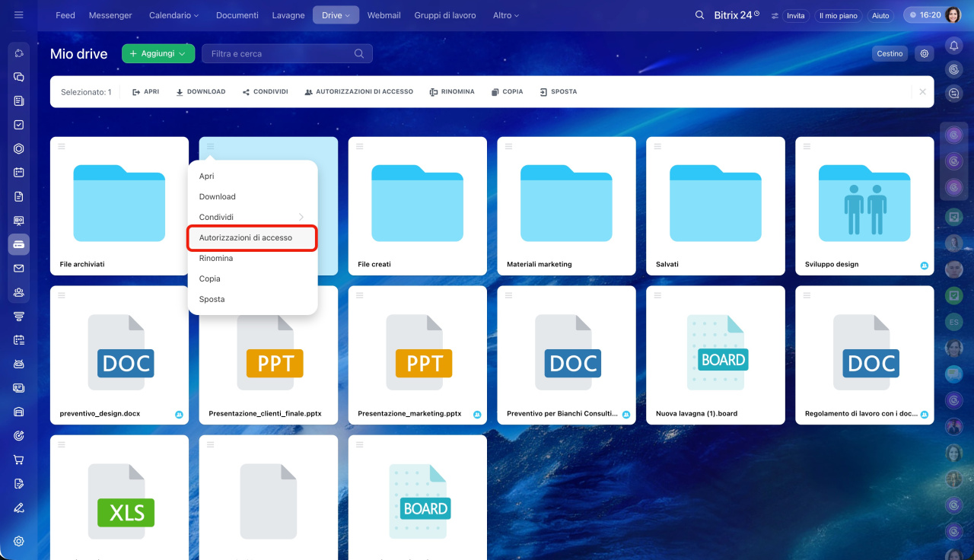Open the search magnifier in top bar
This screenshot has width=974, height=560.
pyautogui.click(x=699, y=15)
